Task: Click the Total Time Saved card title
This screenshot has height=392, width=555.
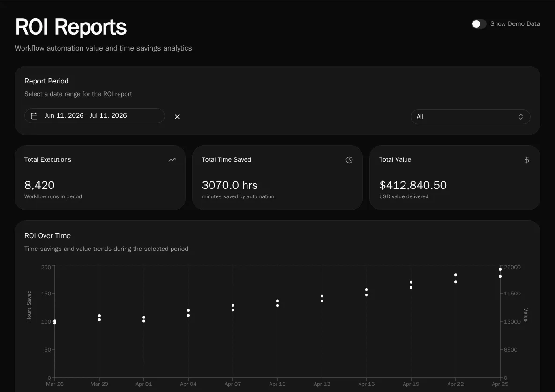Action: pyautogui.click(x=226, y=160)
